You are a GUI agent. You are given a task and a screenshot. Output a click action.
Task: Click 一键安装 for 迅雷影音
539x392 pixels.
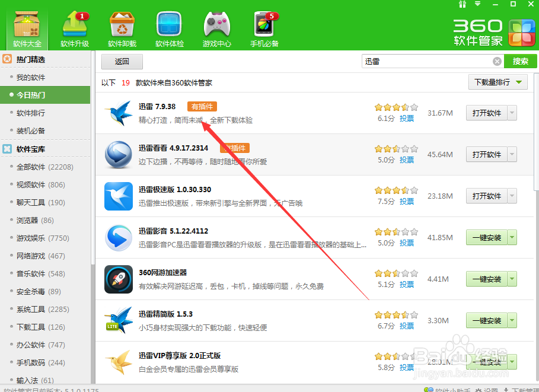click(x=486, y=238)
